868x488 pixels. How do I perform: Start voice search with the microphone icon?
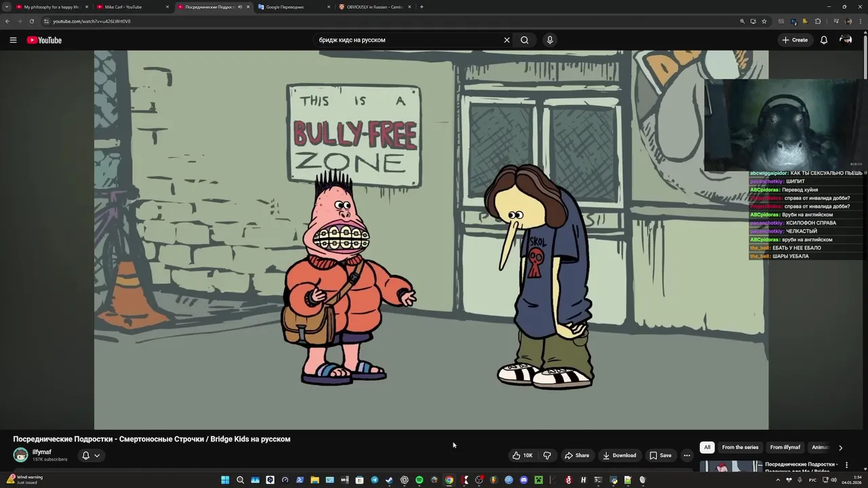550,40
